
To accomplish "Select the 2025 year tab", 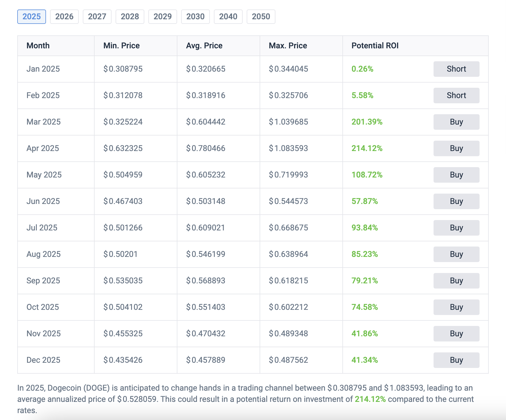I will click(32, 17).
